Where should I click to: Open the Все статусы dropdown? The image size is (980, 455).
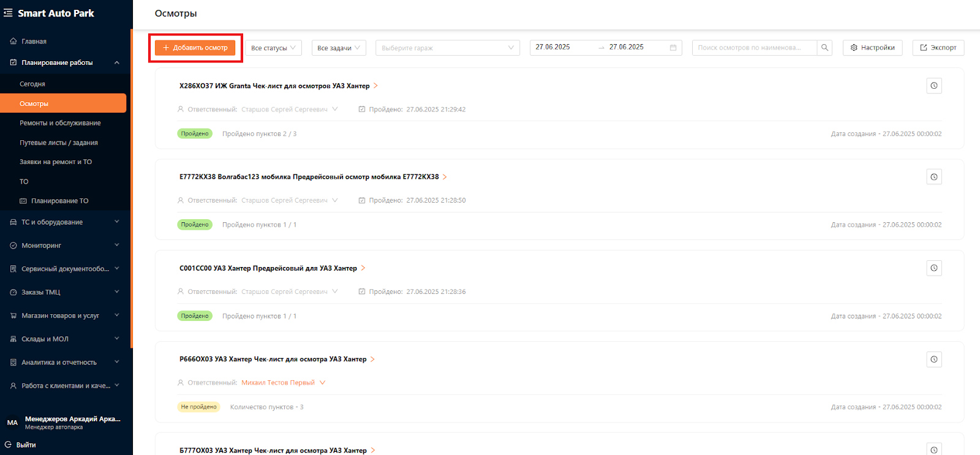[x=274, y=48]
